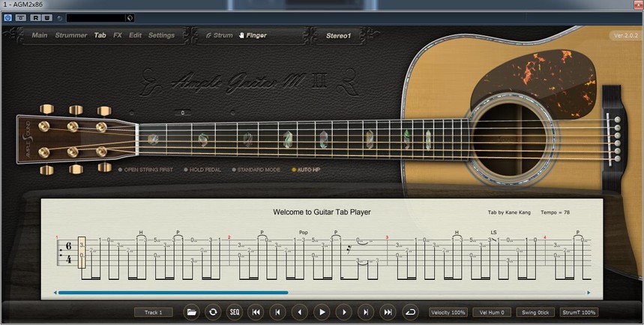The height and width of the screenshot is (325, 644).
Task: Start tab playback with Play button
Action: (322, 312)
